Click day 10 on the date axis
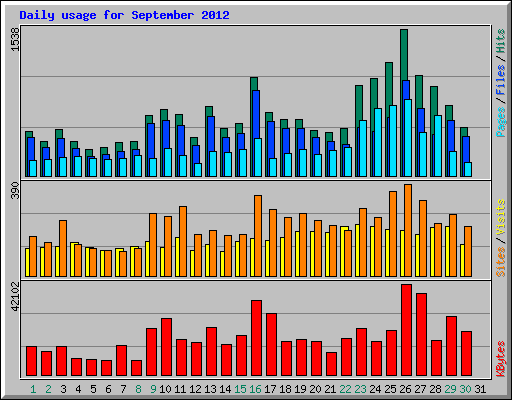The image size is (512, 400). point(165,389)
